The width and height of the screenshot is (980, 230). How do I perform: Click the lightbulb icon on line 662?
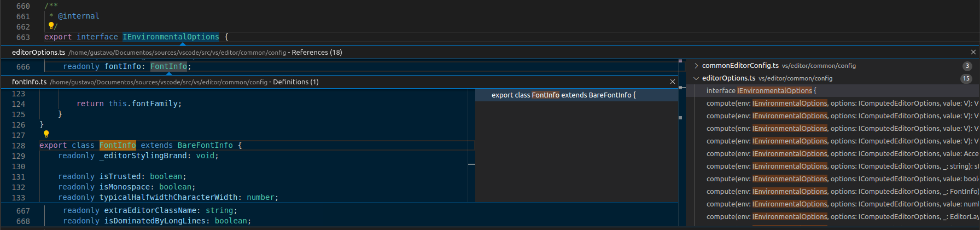click(51, 26)
